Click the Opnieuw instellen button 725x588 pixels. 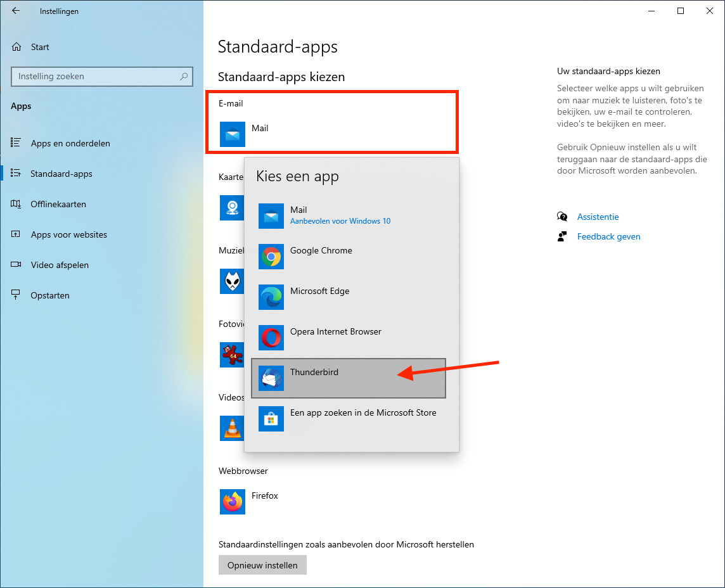[262, 565]
